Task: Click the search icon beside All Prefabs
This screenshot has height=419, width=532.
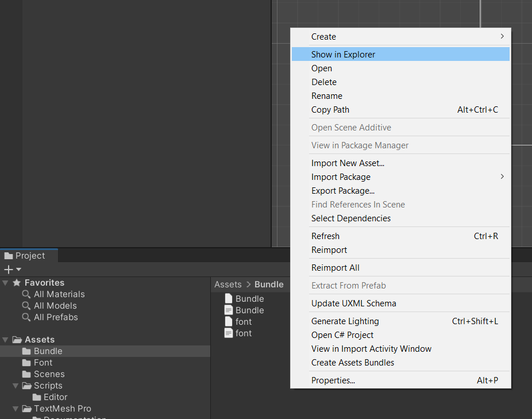Action: pos(26,317)
